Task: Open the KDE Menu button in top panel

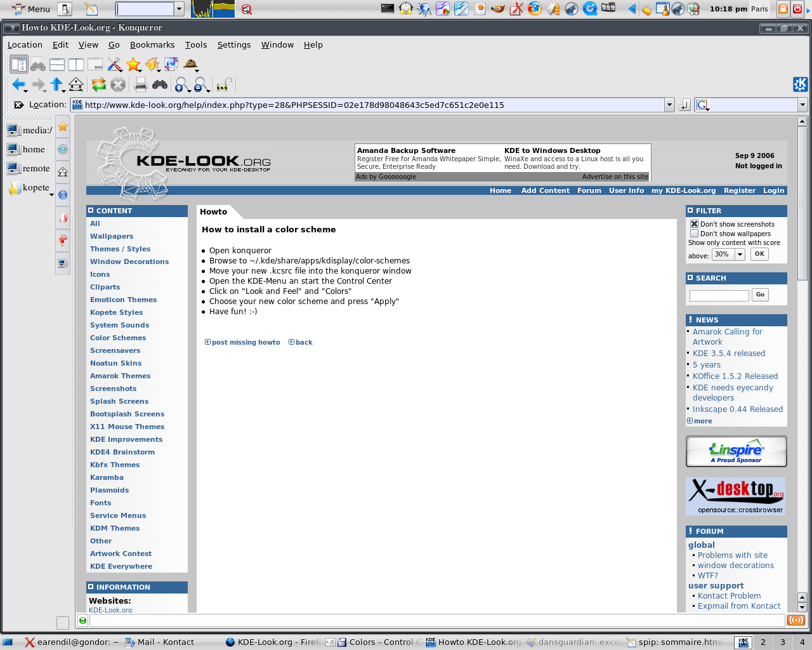Action: tap(31, 9)
